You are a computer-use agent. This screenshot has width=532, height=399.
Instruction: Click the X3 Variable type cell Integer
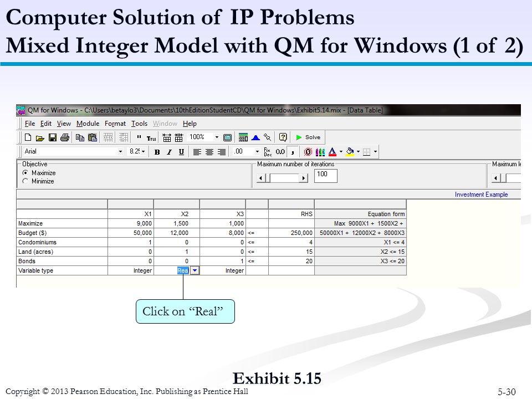pyautogui.click(x=223, y=270)
